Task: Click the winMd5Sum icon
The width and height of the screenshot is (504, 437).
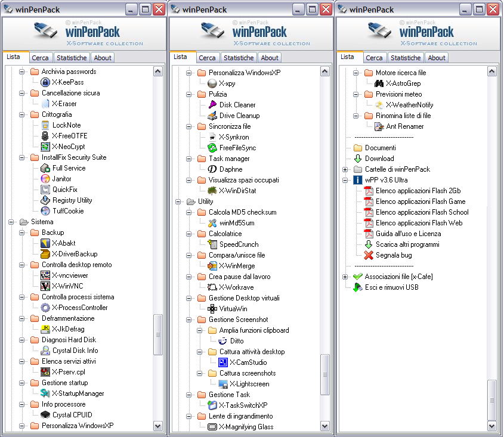Action: (212, 223)
